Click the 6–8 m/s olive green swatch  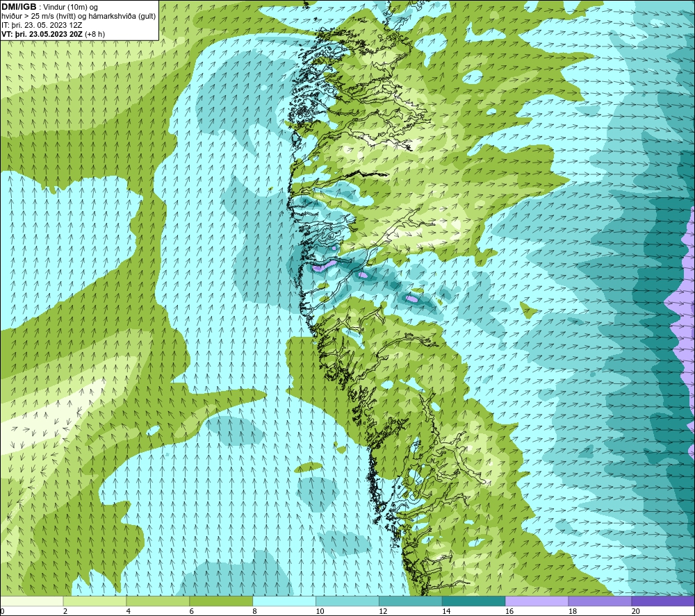point(221,601)
